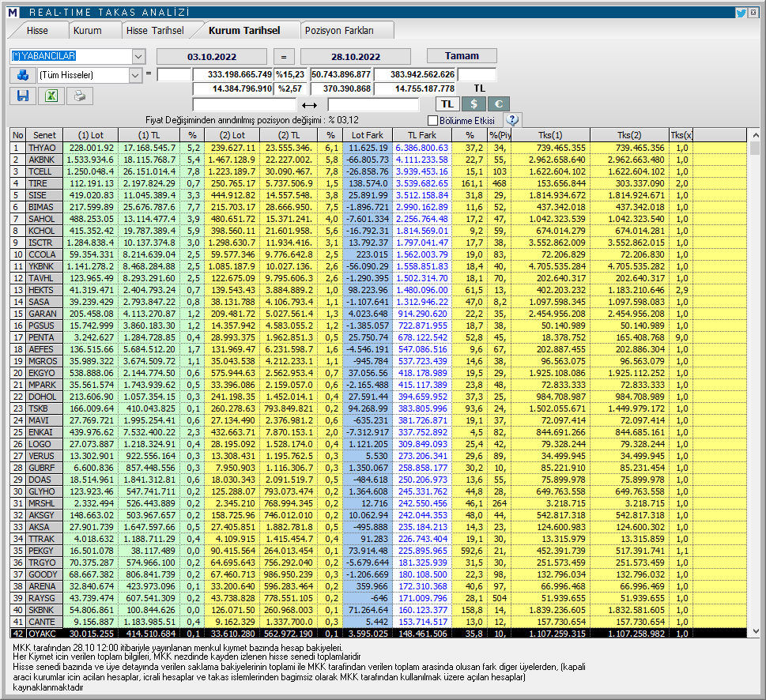Sort by Tks(2) column header
Screen dimensions: 766x700
click(629, 135)
